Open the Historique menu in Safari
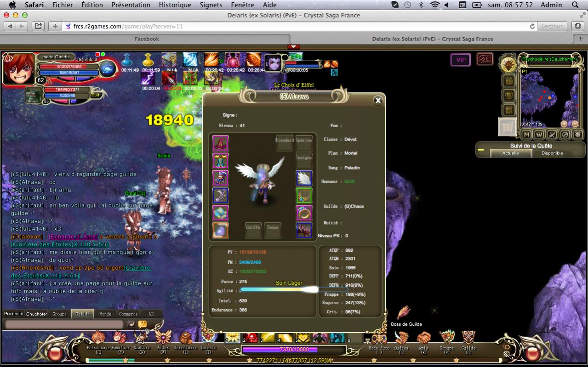This screenshot has width=588, height=367. click(x=175, y=5)
